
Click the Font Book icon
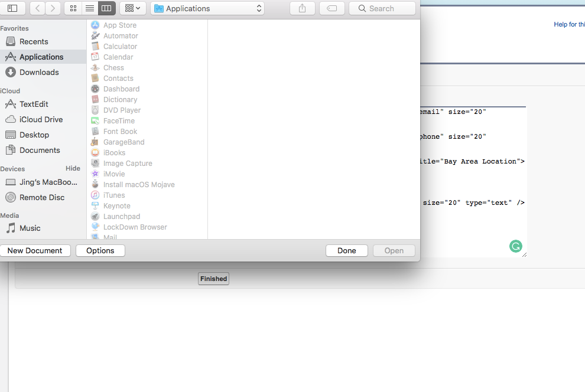[95, 131]
